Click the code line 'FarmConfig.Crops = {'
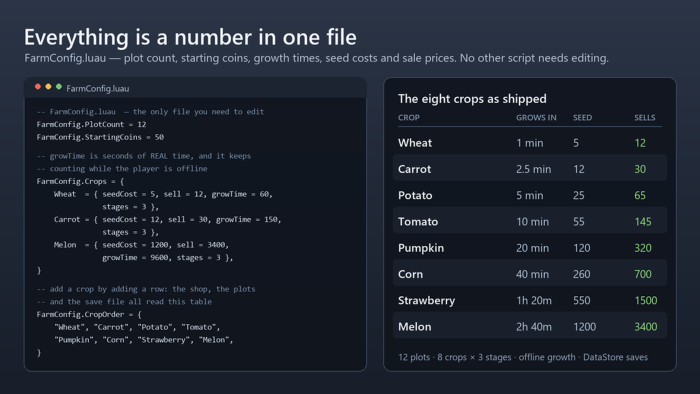Screen dimensions: 700x394 tap(80, 182)
